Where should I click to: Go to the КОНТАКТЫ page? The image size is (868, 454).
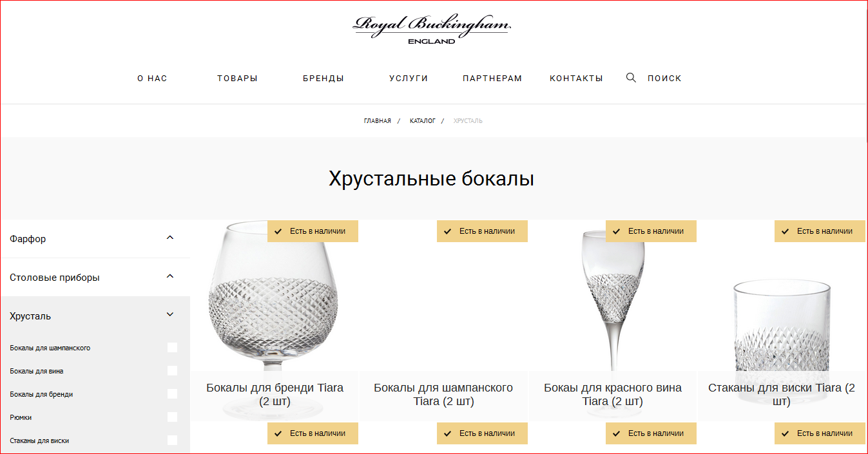pos(576,79)
